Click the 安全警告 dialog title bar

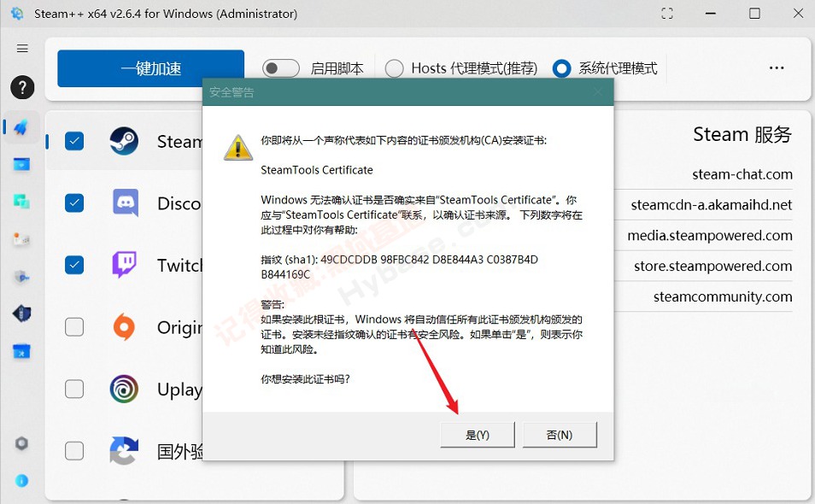(x=408, y=92)
